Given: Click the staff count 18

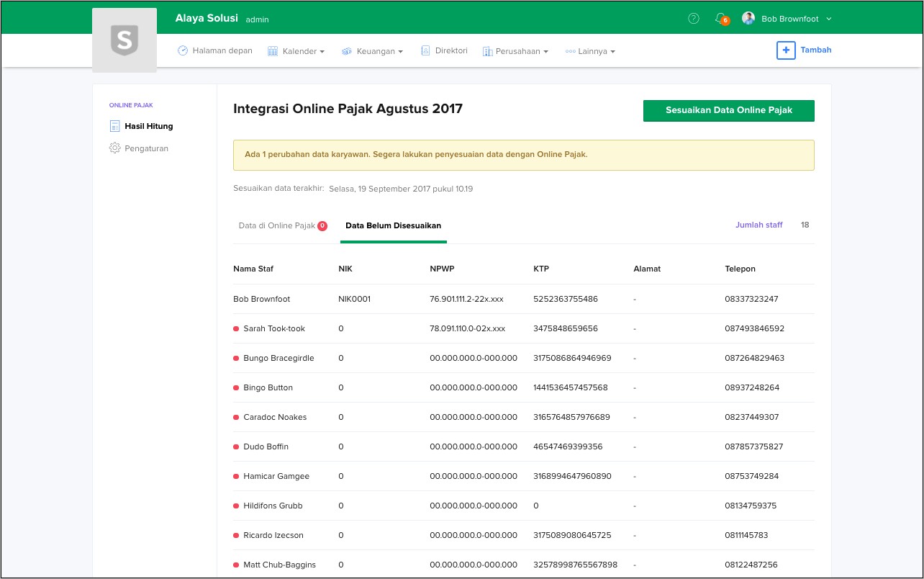Looking at the screenshot, I should pyautogui.click(x=805, y=225).
